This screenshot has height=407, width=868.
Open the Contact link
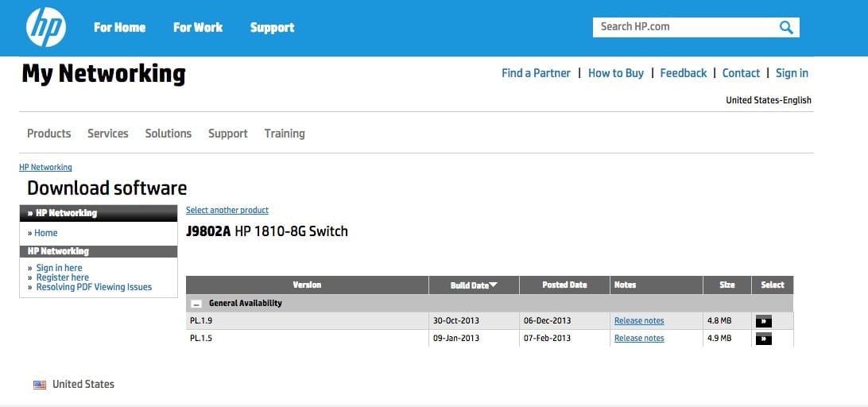tap(741, 73)
